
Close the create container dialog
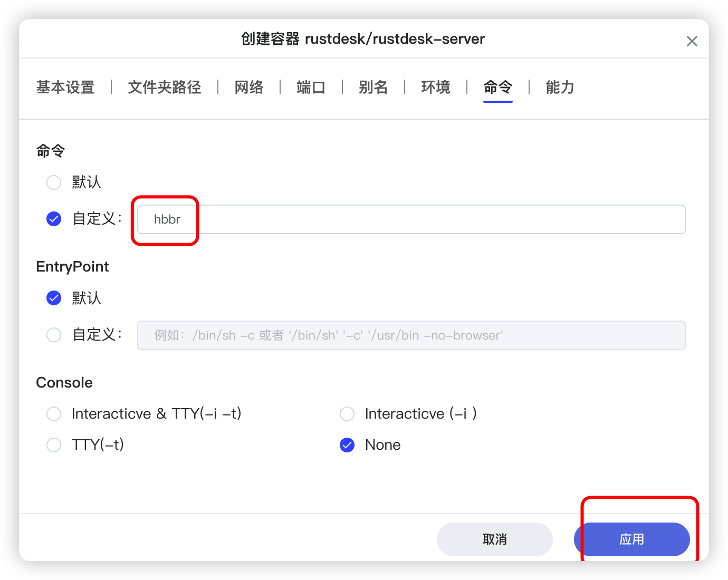[x=692, y=41]
